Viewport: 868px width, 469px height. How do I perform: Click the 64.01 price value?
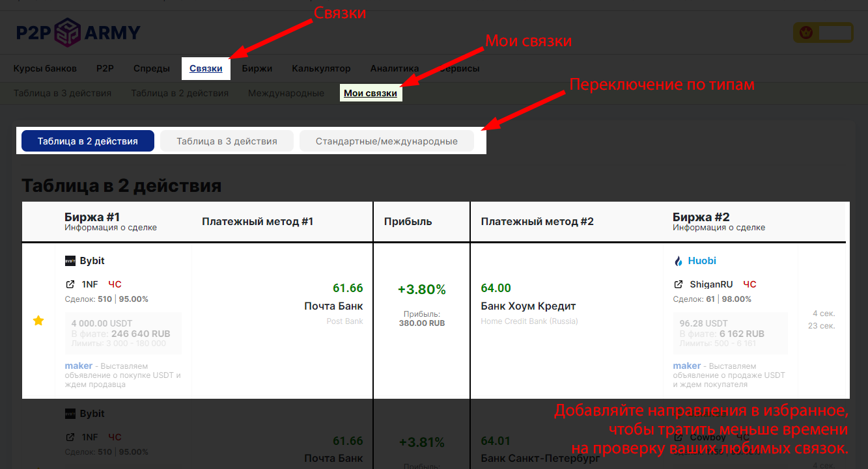coord(496,441)
